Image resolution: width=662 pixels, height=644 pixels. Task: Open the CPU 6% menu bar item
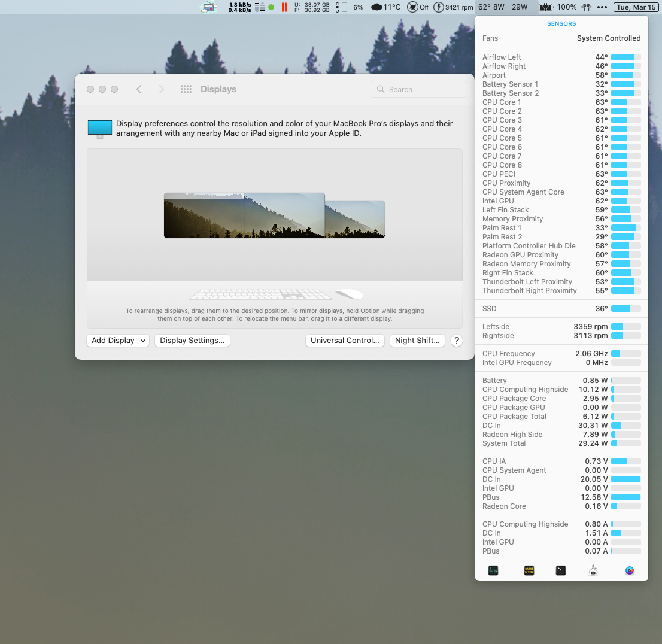click(350, 7)
